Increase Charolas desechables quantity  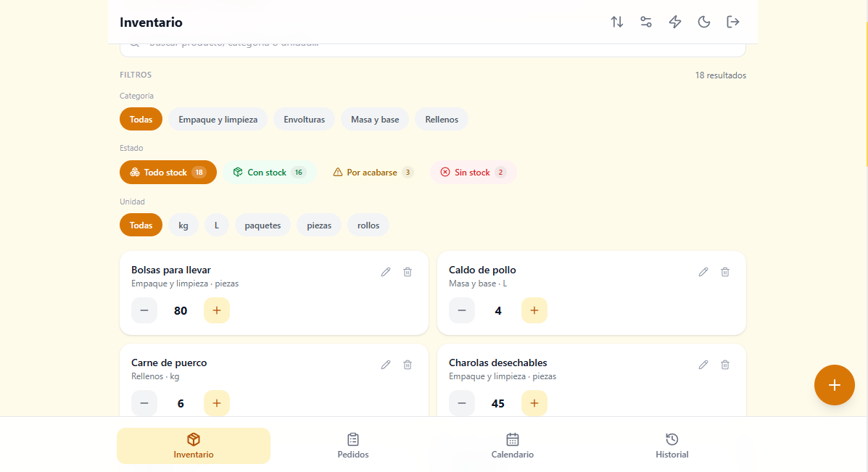(x=534, y=403)
